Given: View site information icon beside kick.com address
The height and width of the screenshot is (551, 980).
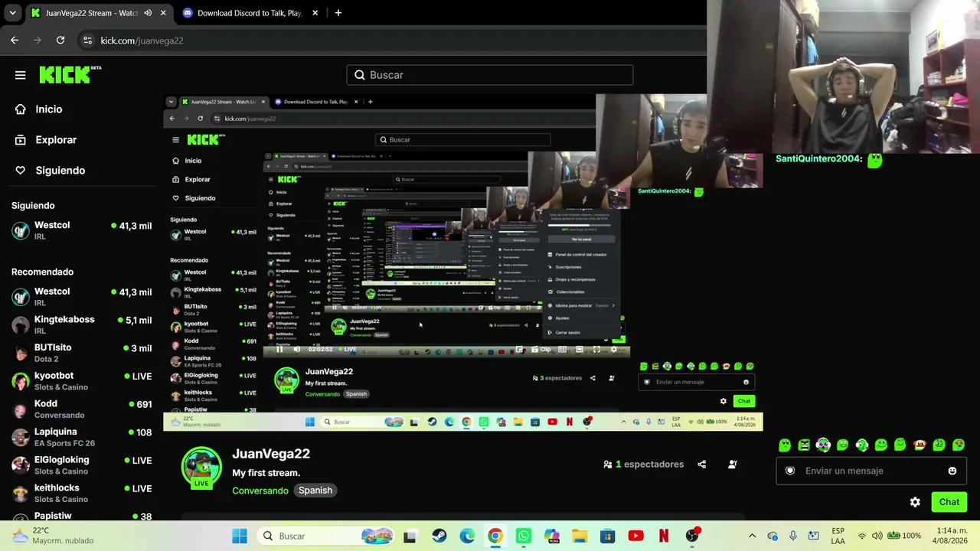Looking at the screenshot, I should pos(87,41).
